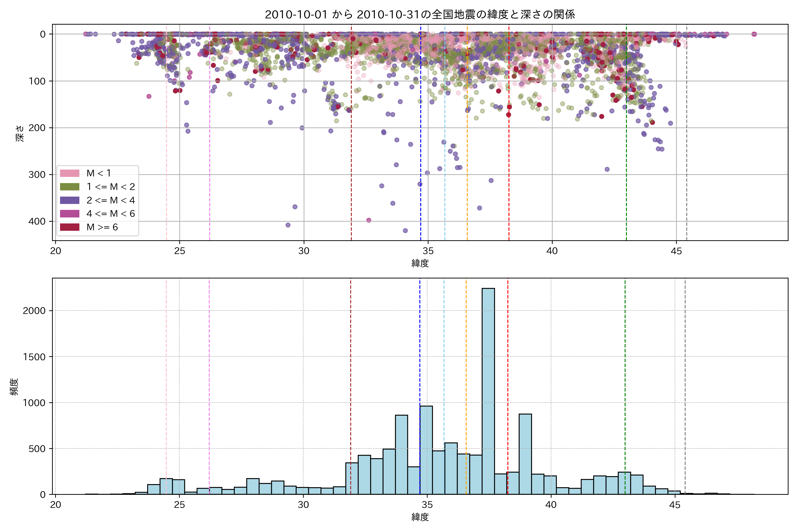Click the chart title text at top

click(x=420, y=15)
